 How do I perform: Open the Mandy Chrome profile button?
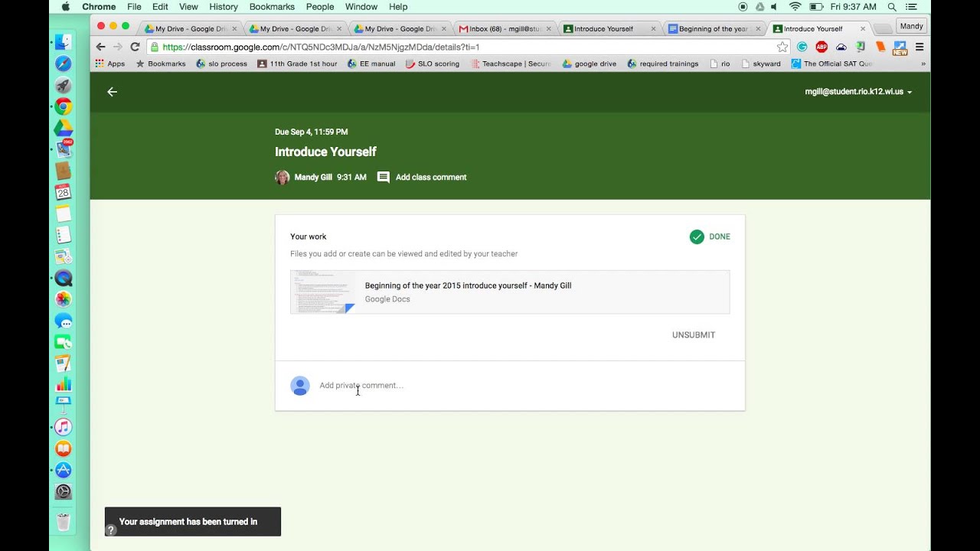point(911,26)
